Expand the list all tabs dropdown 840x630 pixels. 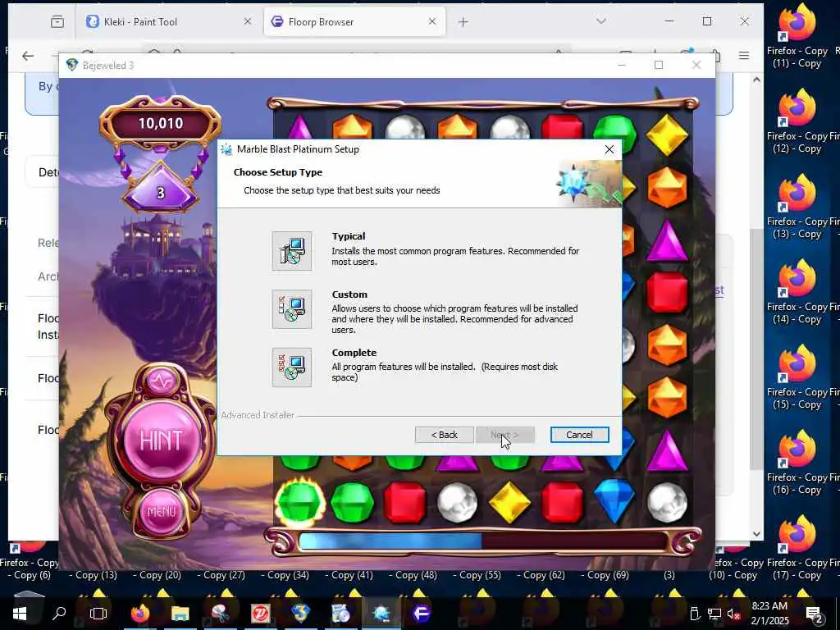pyautogui.click(x=601, y=21)
